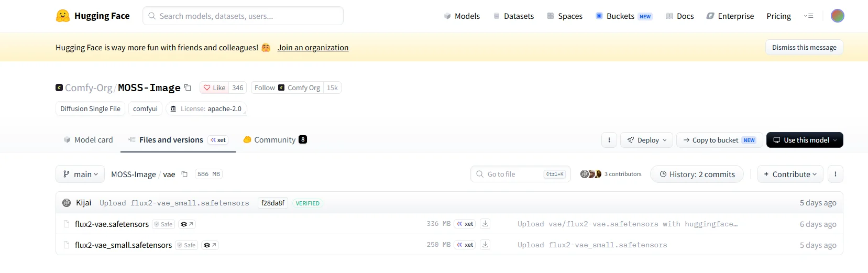Click the Safe badge for flux2-vae_small.safetensors
The image size is (868, 273).
[186, 245]
